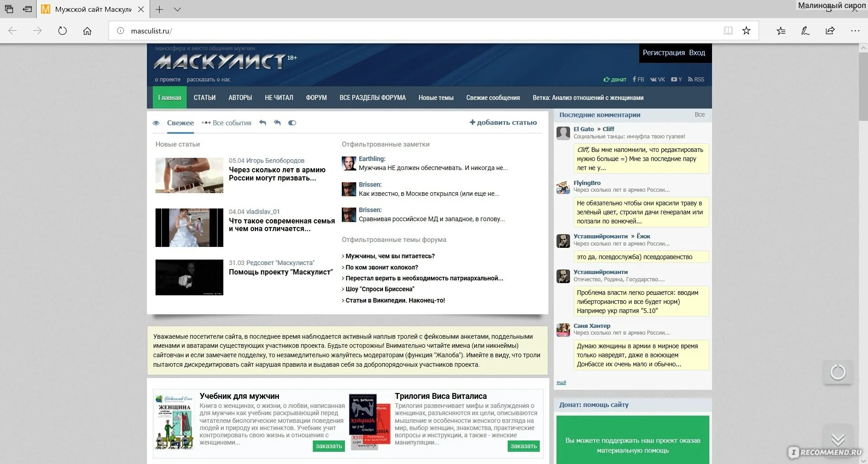
Task: Open the add notes pen icon
Action: 805,31
